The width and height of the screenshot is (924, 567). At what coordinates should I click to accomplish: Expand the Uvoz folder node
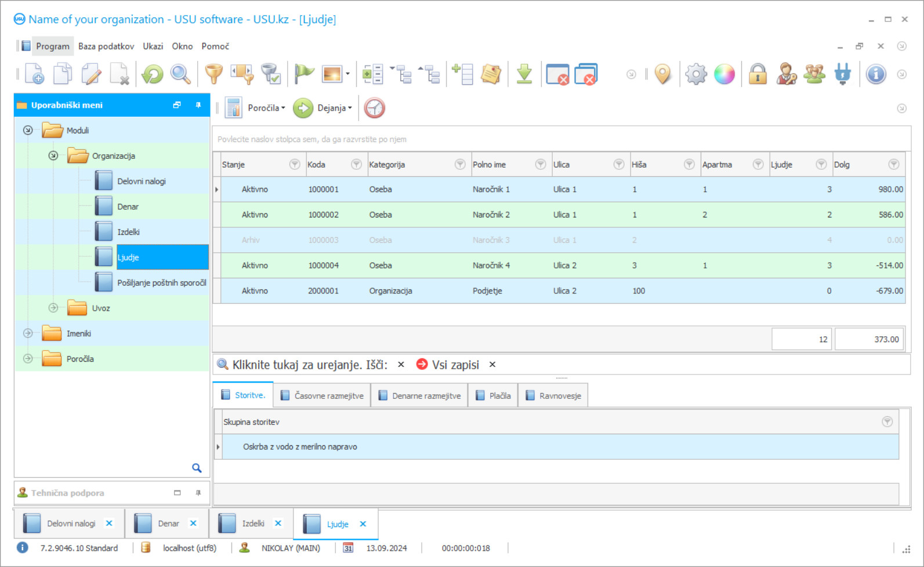click(53, 308)
